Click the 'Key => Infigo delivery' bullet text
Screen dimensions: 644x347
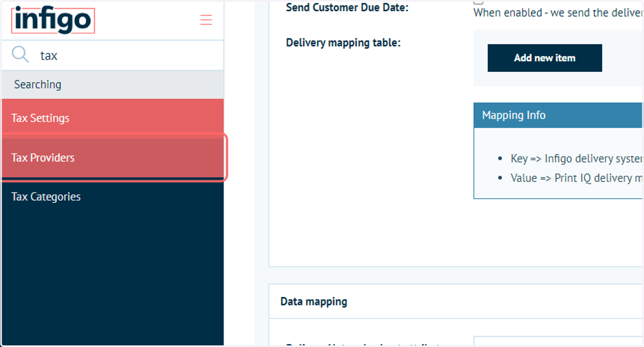click(x=577, y=158)
